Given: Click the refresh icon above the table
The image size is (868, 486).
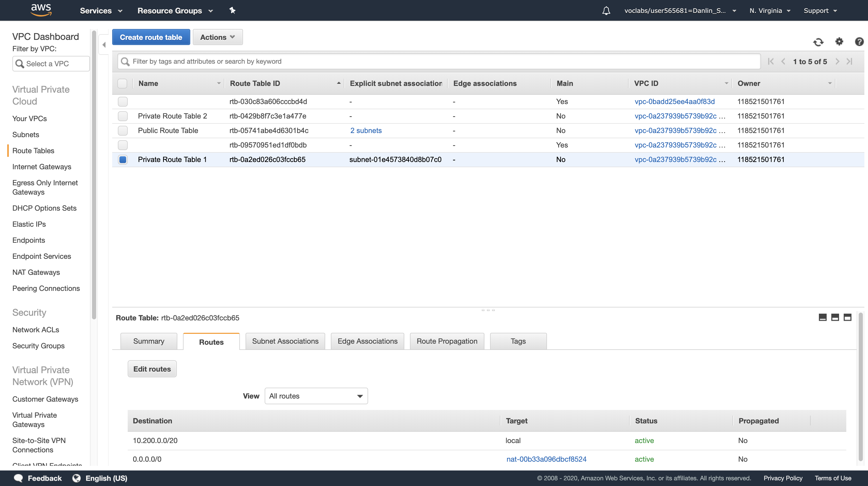Looking at the screenshot, I should tap(818, 42).
